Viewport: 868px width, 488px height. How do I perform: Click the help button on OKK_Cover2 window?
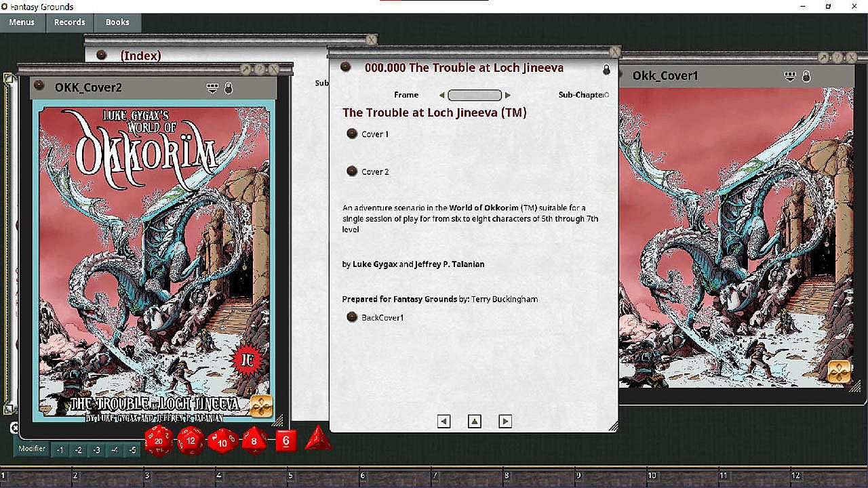[260, 69]
